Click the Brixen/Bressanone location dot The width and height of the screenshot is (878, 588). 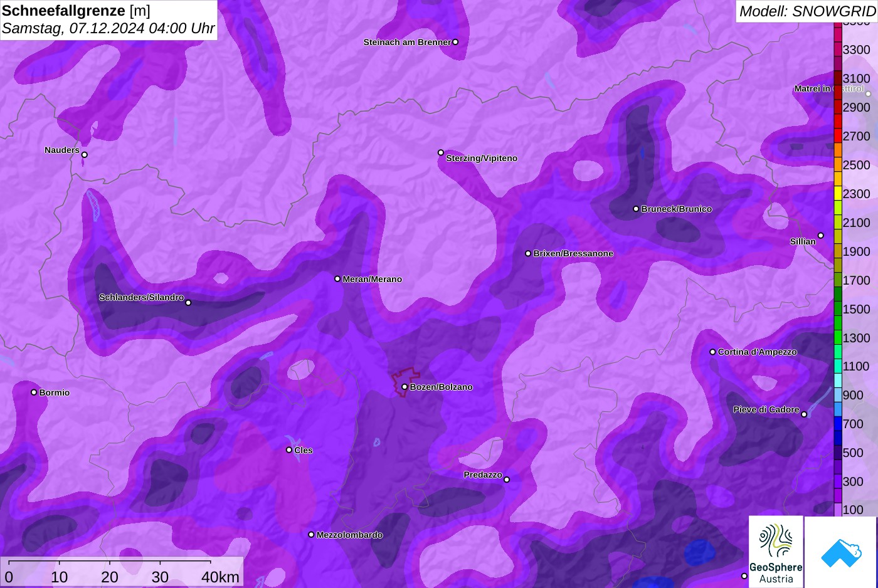pyautogui.click(x=528, y=253)
